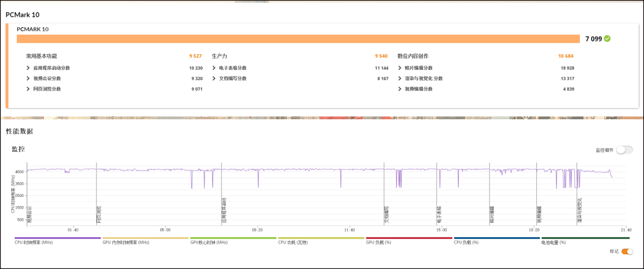
Task: Expand 渲染与视觉化 分数 details
Action: [x=400, y=79]
